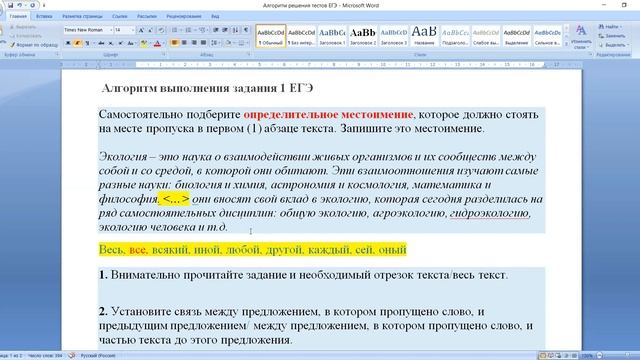Click Copy (Копировать)
Viewport: 640px width, 360px height.
26,36
